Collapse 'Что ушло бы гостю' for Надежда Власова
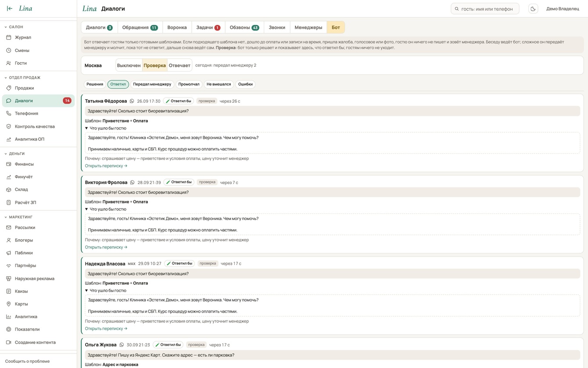The height and width of the screenshot is (368, 588). point(106,291)
